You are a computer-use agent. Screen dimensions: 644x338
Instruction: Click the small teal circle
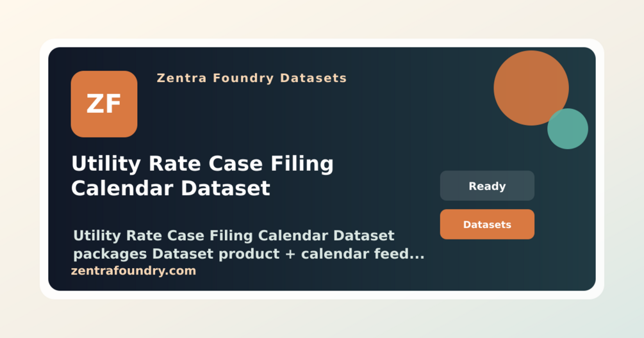(x=568, y=129)
